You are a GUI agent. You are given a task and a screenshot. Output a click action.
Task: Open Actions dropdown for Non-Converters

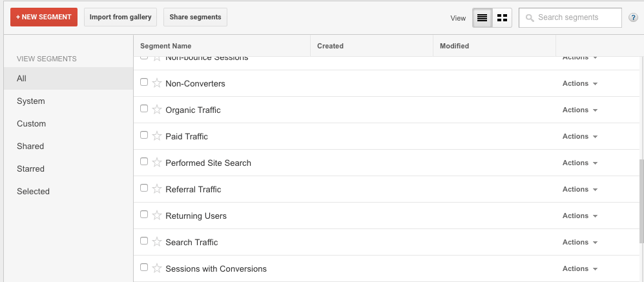point(580,83)
